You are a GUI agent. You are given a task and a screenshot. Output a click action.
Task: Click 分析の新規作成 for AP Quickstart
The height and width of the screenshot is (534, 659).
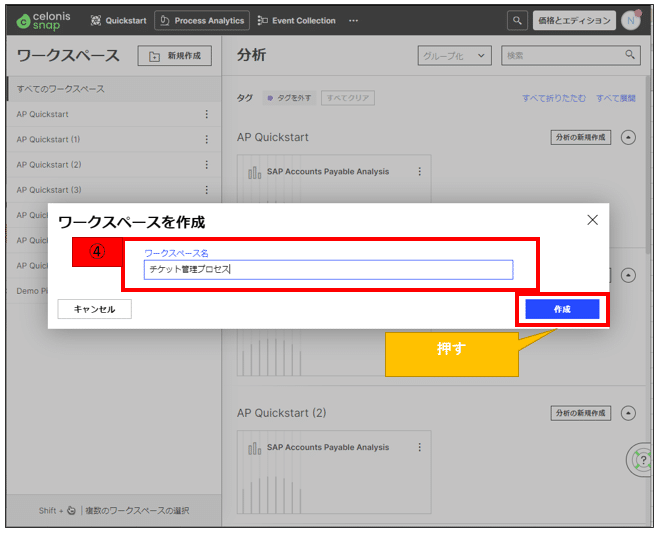point(580,137)
